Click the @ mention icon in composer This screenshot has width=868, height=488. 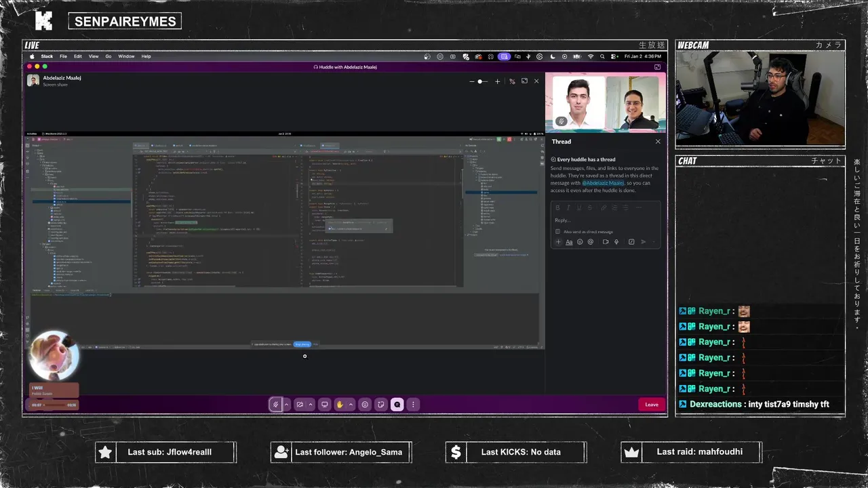[x=591, y=242]
